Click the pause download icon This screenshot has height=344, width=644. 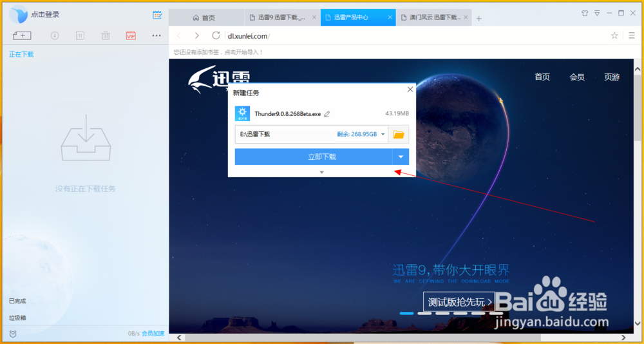click(80, 36)
